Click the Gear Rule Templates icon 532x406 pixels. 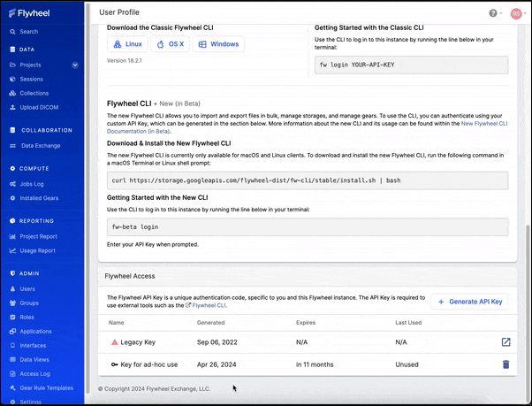coord(12,388)
